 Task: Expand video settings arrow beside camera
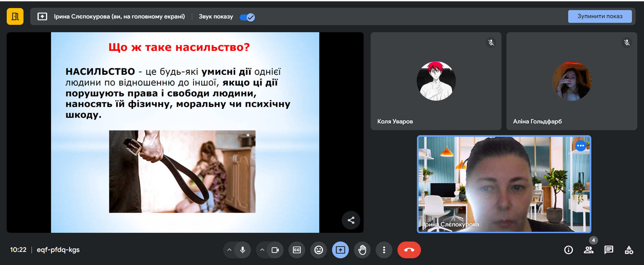pyautogui.click(x=262, y=250)
